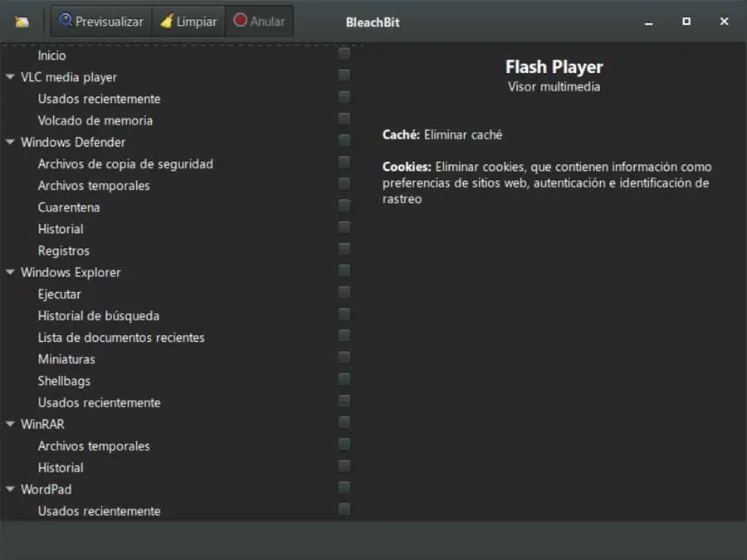Select Archivos de copia de seguridad row
747x560 pixels.
(125, 163)
